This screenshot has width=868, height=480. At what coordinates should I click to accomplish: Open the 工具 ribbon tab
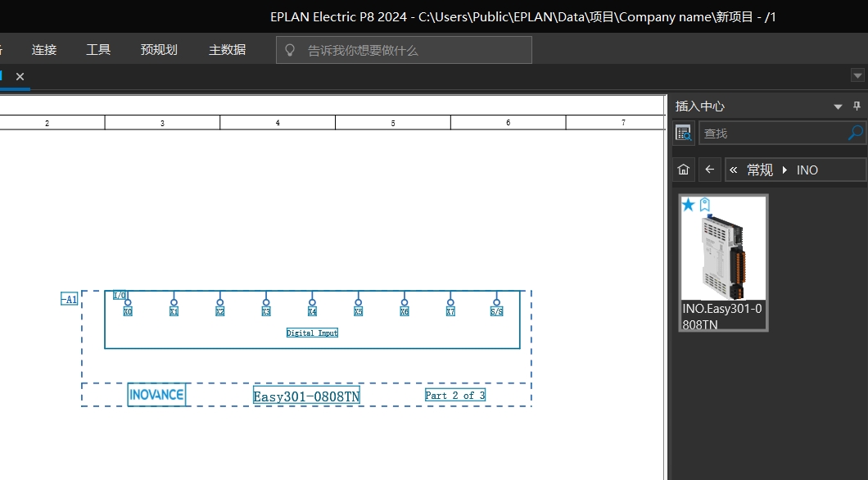pos(98,50)
